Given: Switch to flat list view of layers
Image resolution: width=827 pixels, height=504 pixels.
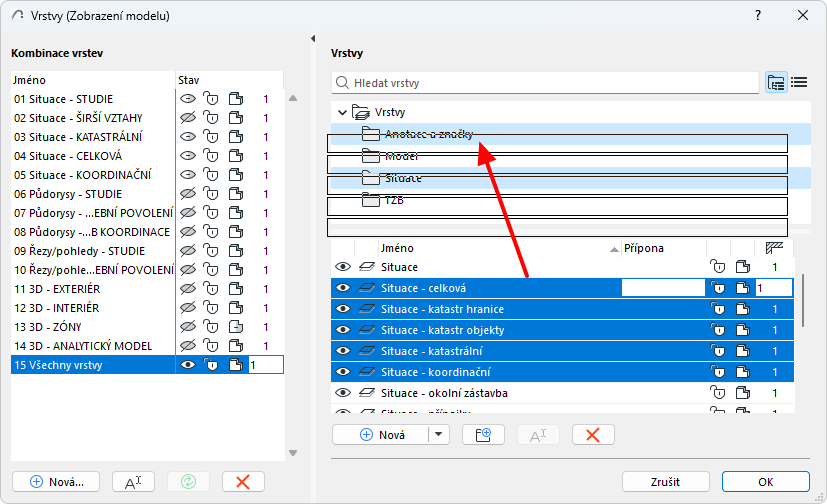Looking at the screenshot, I should [x=799, y=83].
